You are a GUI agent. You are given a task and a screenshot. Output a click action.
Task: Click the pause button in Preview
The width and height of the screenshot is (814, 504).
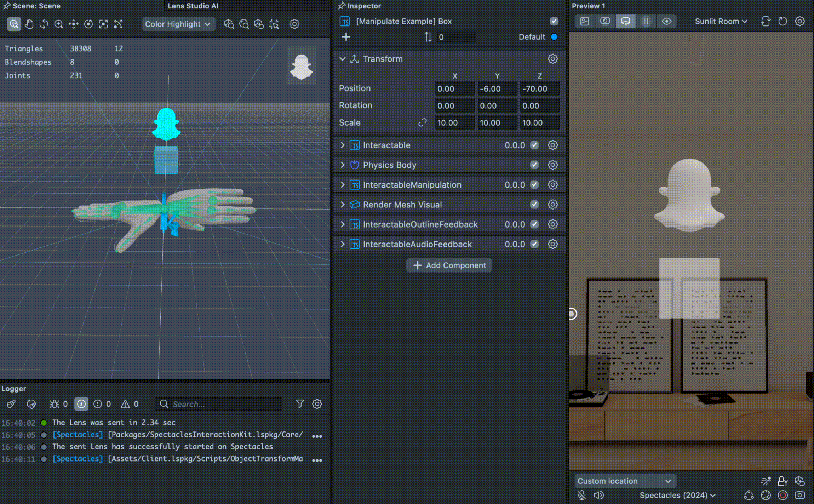[646, 21]
